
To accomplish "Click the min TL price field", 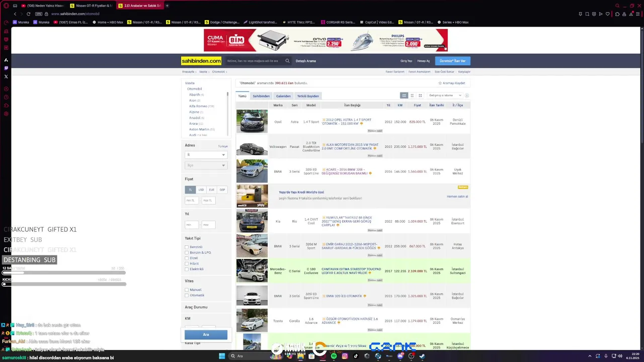I will 191,200.
